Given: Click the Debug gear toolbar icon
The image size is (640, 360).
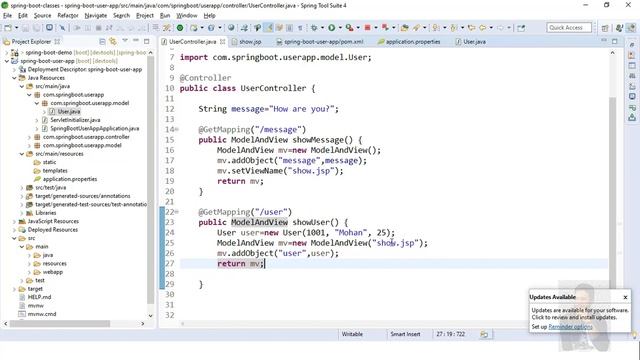Looking at the screenshot, I should coord(314,28).
